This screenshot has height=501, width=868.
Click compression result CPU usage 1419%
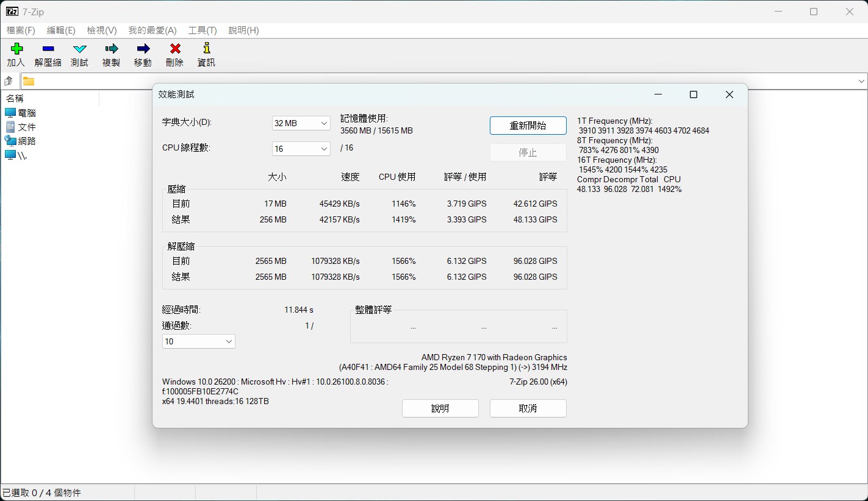[x=404, y=219]
